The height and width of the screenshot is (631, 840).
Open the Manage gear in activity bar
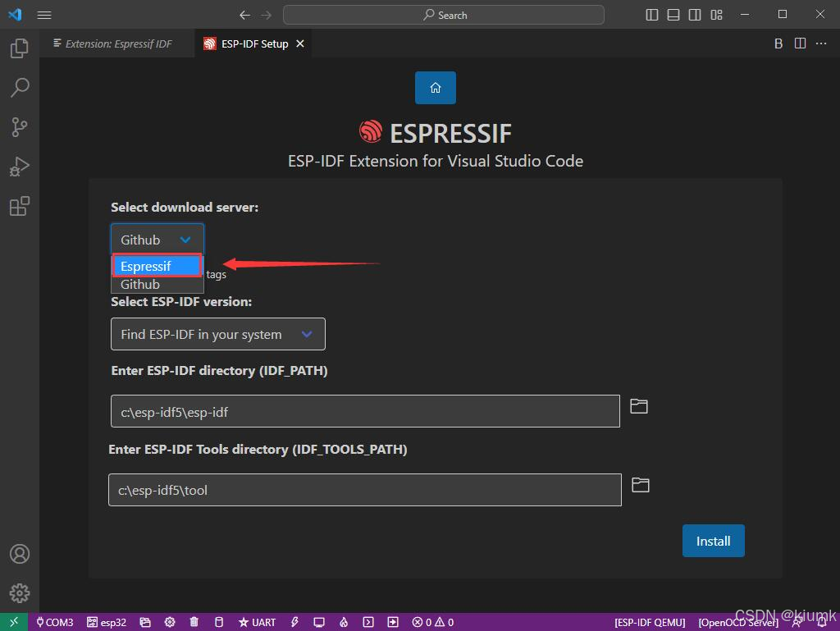pyautogui.click(x=20, y=593)
